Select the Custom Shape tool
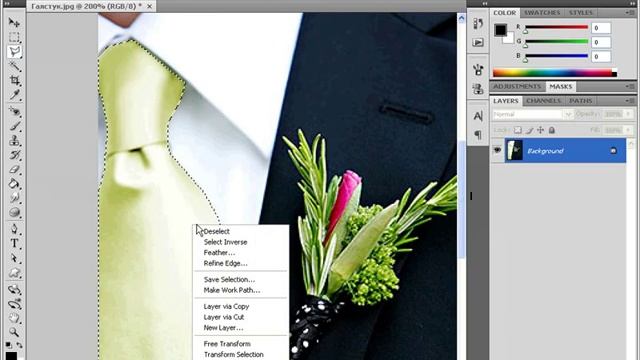640x360 pixels. [14, 273]
